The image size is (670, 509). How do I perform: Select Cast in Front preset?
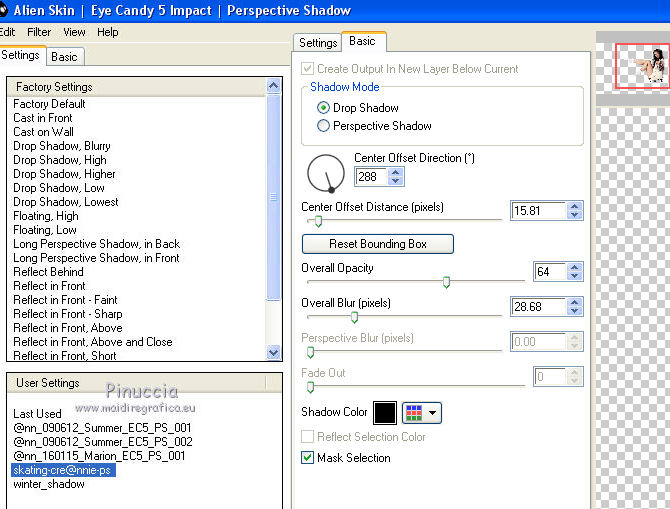point(43,118)
